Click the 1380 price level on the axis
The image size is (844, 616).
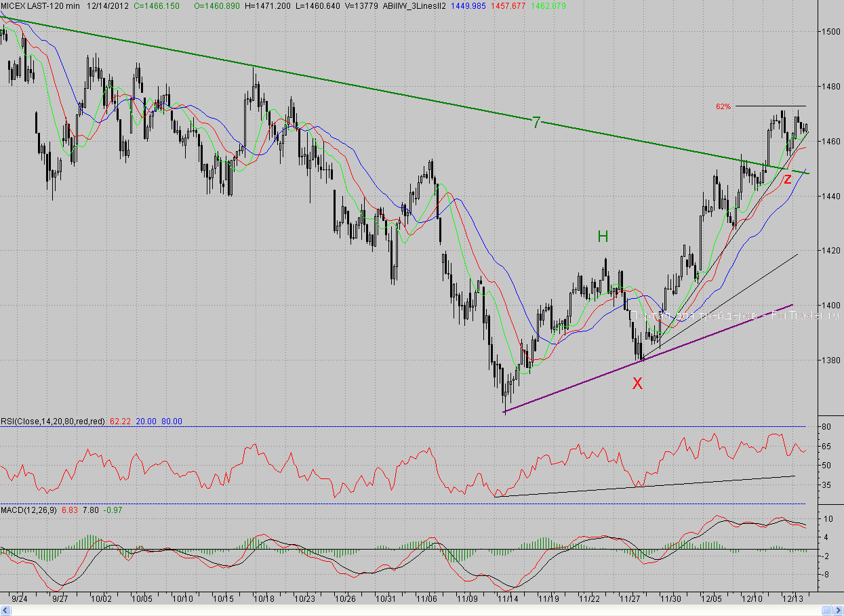tap(830, 361)
